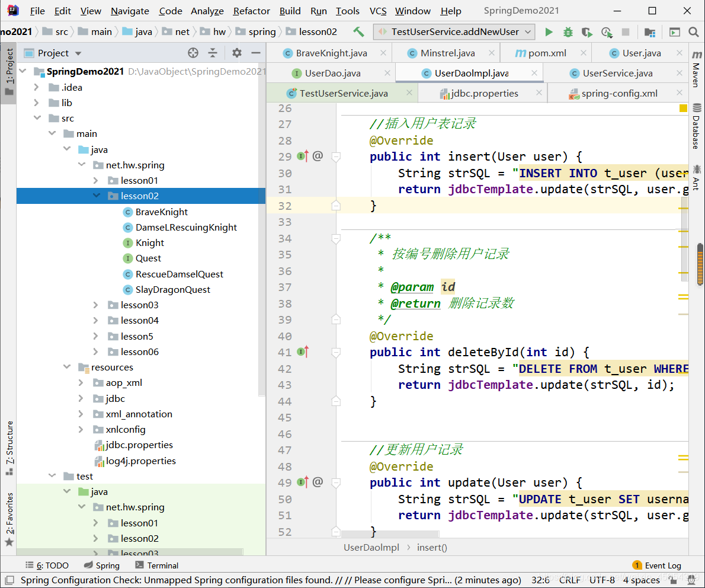
Task: Expand the jdbc resources folder
Action: 81,398
